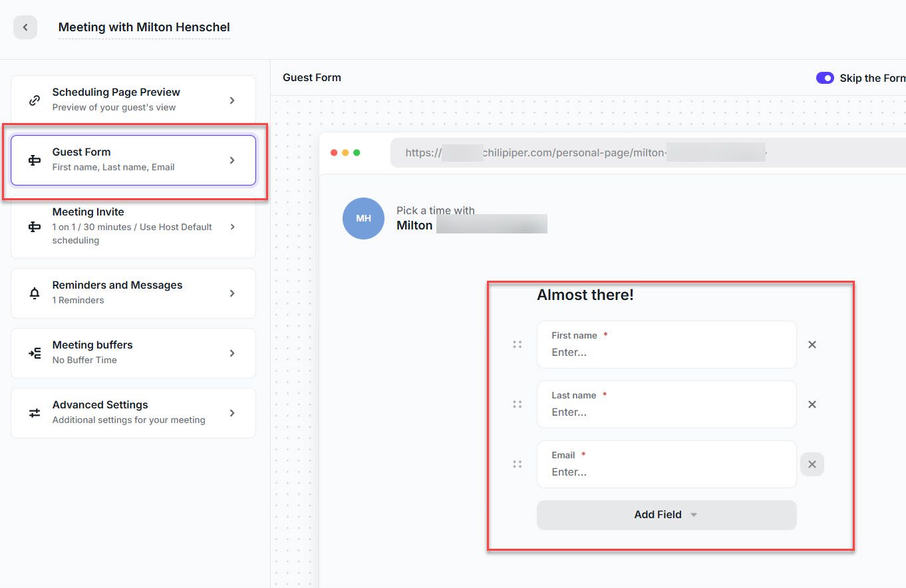The width and height of the screenshot is (906, 588).
Task: Click the link icon for Scheduling Page Preview
Action: [x=35, y=100]
